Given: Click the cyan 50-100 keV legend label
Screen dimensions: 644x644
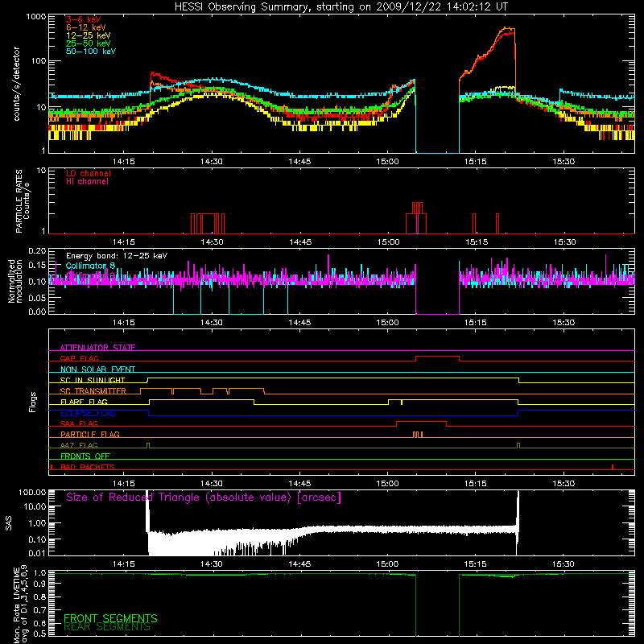Looking at the screenshot, I should tap(91, 52).
